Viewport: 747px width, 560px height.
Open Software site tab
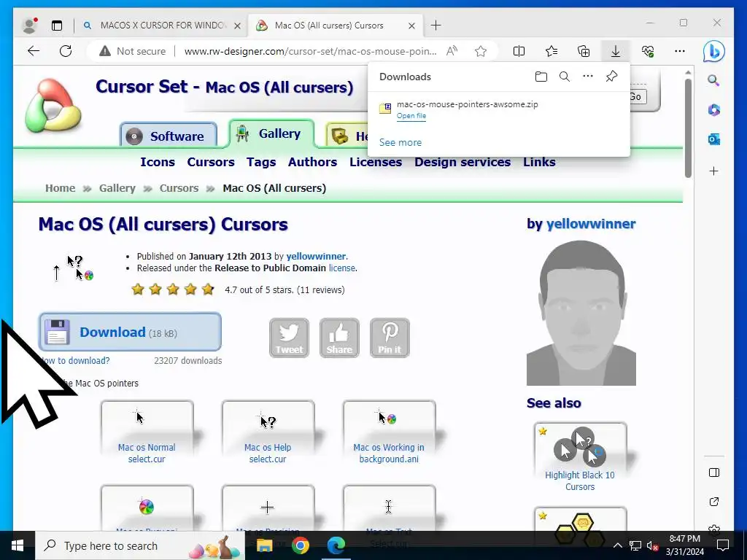pyautogui.click(x=169, y=136)
